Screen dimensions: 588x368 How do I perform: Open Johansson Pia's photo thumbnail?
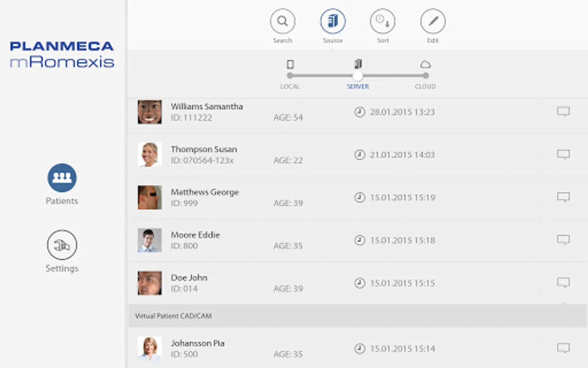tap(150, 349)
